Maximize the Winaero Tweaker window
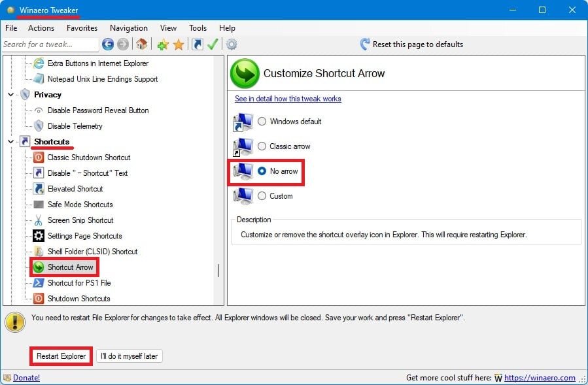The width and height of the screenshot is (588, 385). point(542,10)
